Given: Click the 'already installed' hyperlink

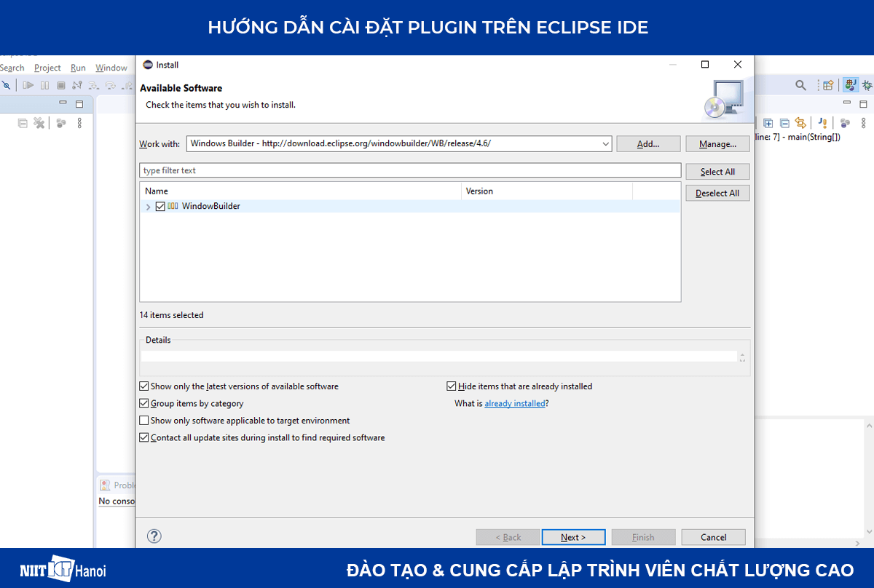Looking at the screenshot, I should [515, 403].
